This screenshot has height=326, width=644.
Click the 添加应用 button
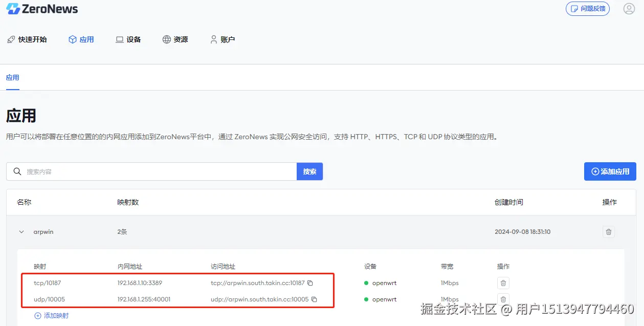point(610,171)
